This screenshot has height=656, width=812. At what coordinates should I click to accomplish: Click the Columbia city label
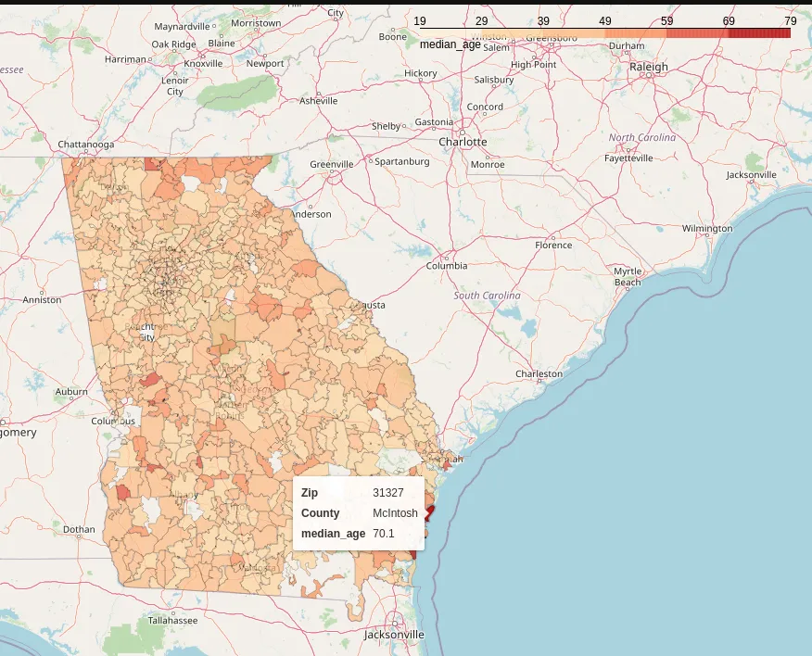pos(447,265)
